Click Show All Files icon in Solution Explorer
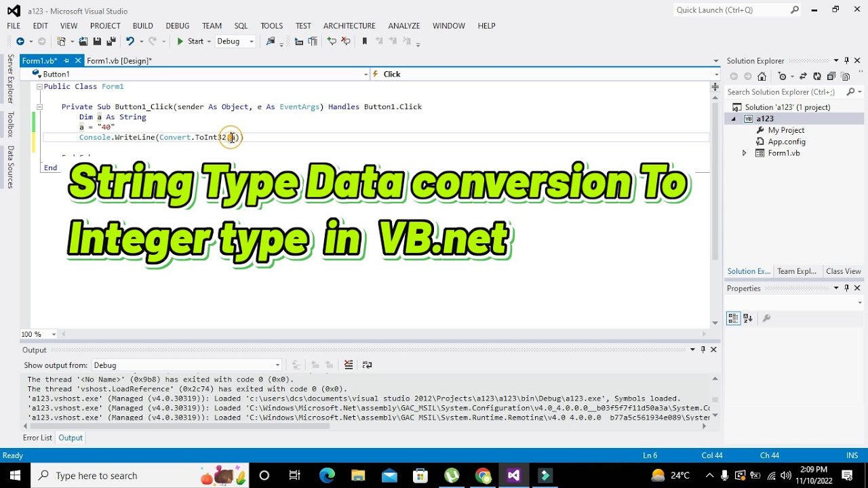The width and height of the screenshot is (868, 488). click(845, 77)
